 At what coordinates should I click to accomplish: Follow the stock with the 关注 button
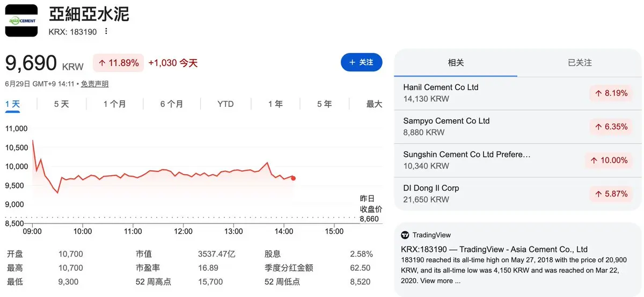pyautogui.click(x=361, y=62)
